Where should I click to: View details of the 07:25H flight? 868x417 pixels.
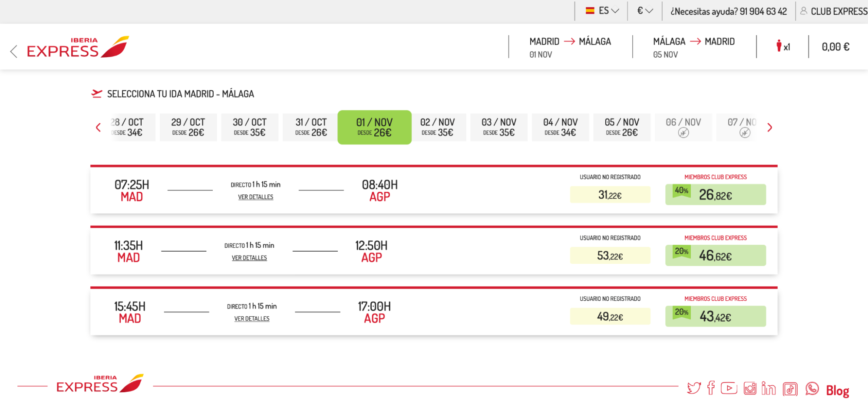click(256, 197)
